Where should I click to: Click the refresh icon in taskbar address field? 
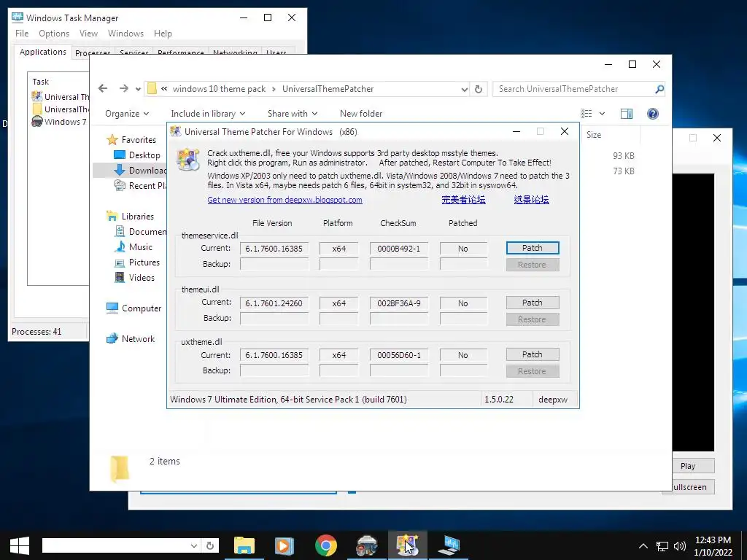tap(210, 545)
